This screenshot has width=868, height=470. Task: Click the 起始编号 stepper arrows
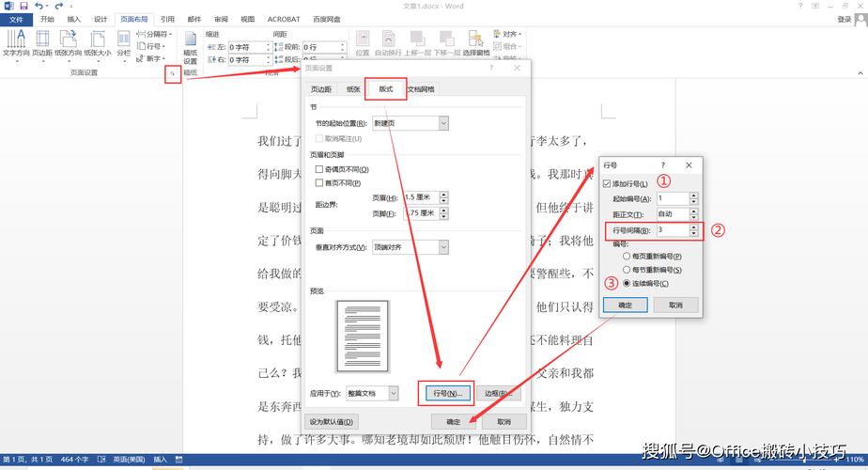coord(693,198)
